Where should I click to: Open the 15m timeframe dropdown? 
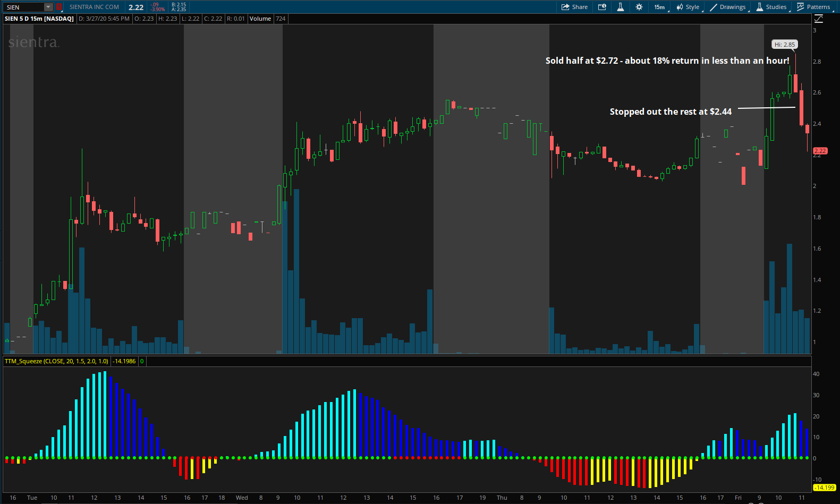pyautogui.click(x=659, y=7)
